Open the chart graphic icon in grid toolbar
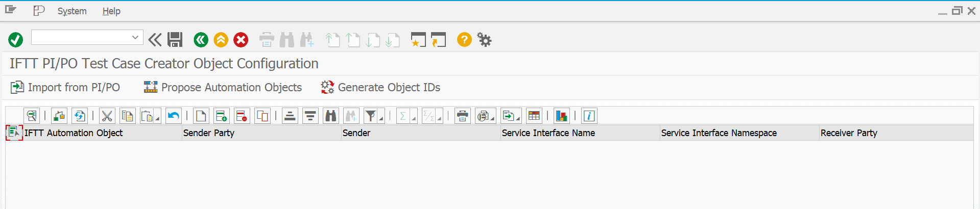This screenshot has height=209, width=980. 562,116
